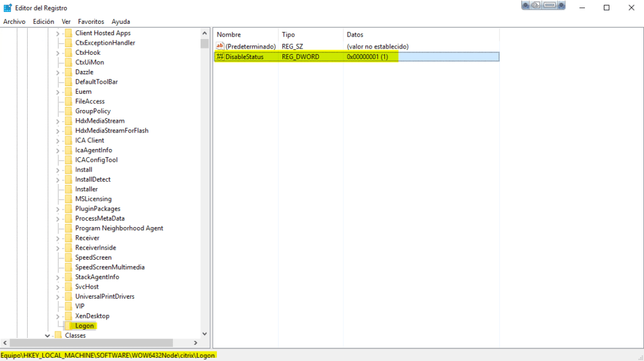Expand the Euem key
The image size is (644, 361).
[58, 92]
